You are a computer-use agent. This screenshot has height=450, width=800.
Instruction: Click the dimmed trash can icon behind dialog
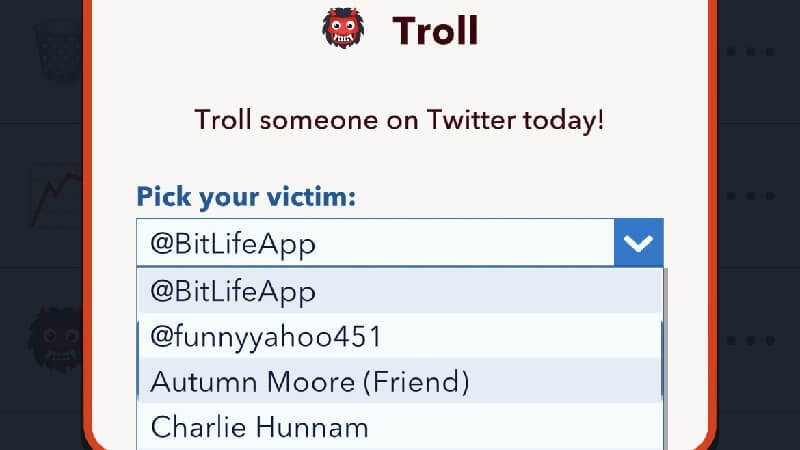[58, 51]
